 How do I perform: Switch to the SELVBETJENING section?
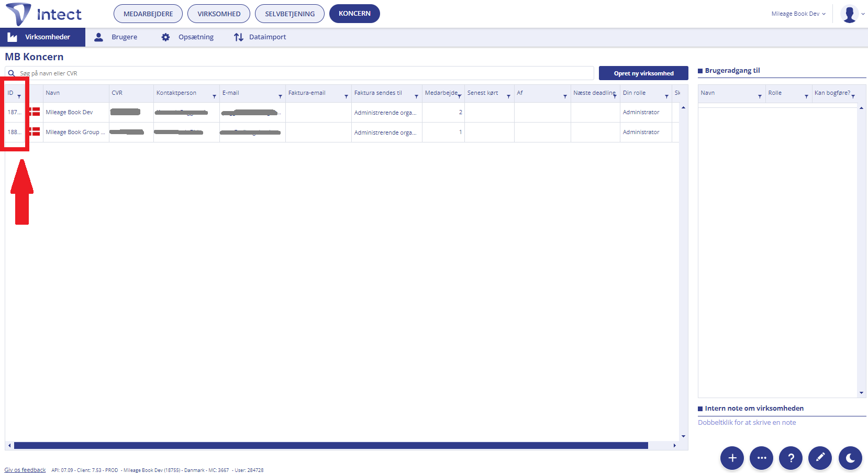pos(290,14)
